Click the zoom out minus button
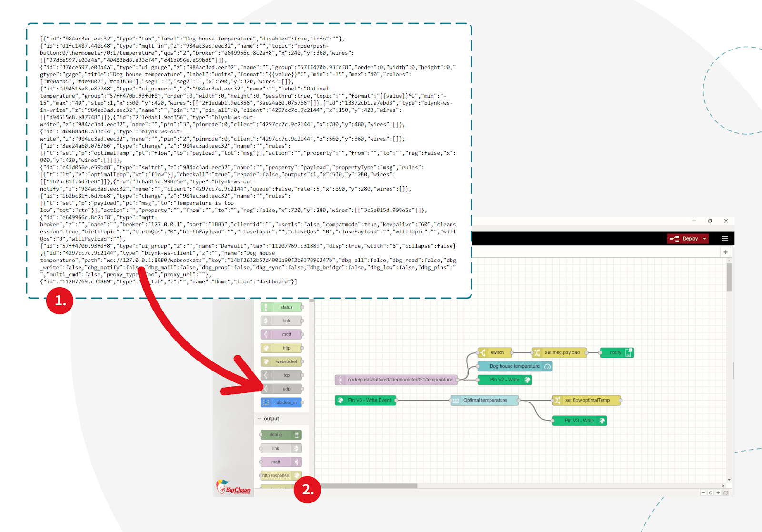This screenshot has height=532, width=762. [703, 493]
